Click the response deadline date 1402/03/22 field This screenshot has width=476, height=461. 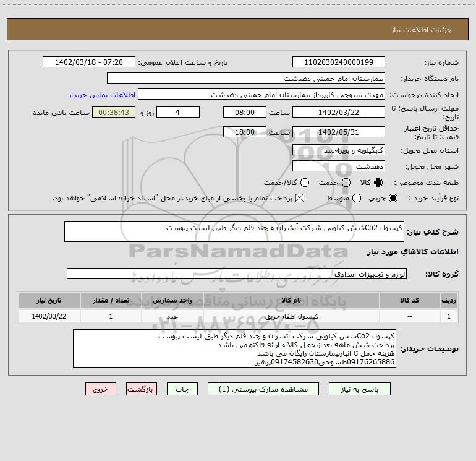pyautogui.click(x=339, y=112)
